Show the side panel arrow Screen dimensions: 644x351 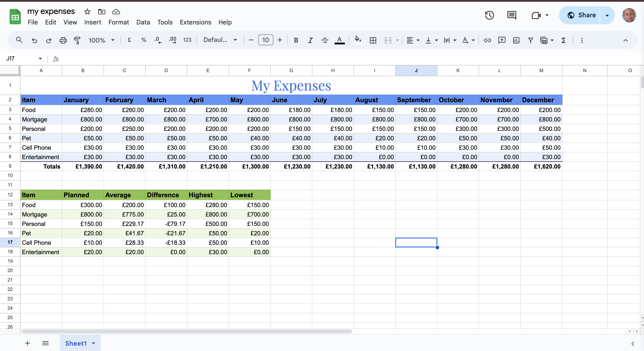coord(633,344)
